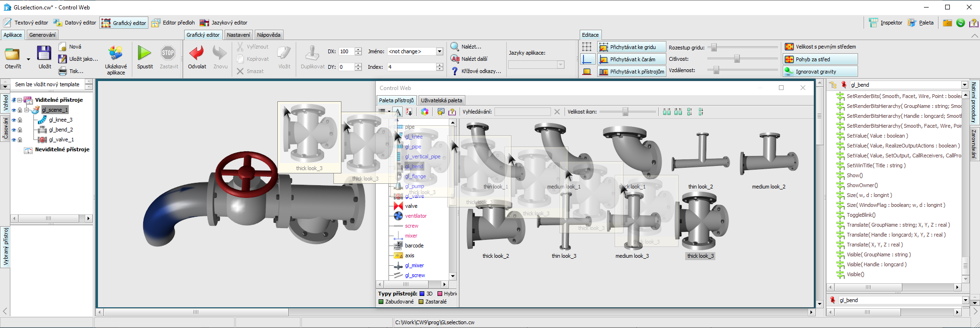Click the Uložit floppy disk icon
This screenshot has height=328, width=980.
click(x=44, y=53)
